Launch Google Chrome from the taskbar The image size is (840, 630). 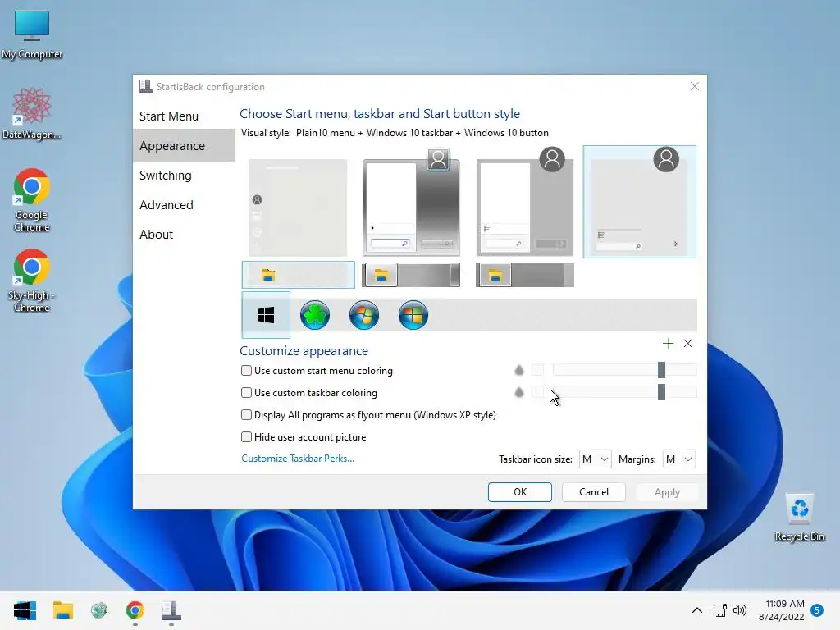(x=135, y=610)
